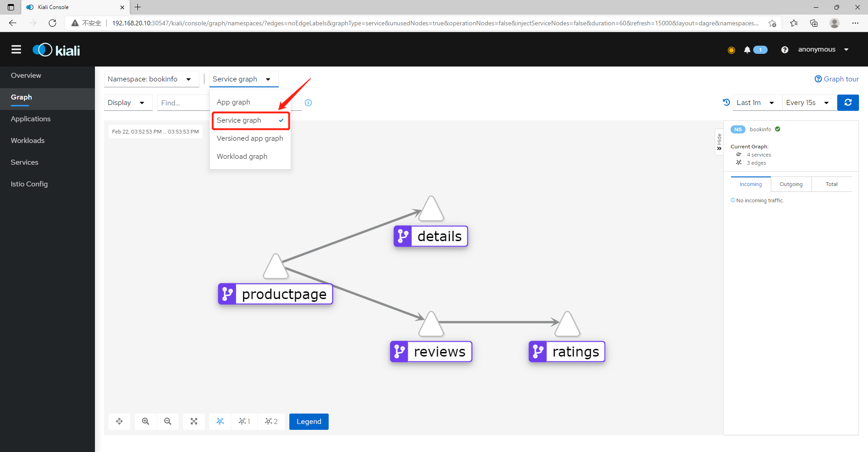This screenshot has height=452, width=868.
Task: Open browser settings ellipsis menu
Action: [x=855, y=23]
